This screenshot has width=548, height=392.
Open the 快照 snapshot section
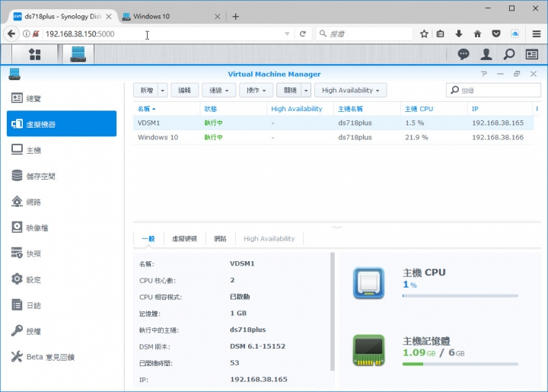pyautogui.click(x=62, y=253)
